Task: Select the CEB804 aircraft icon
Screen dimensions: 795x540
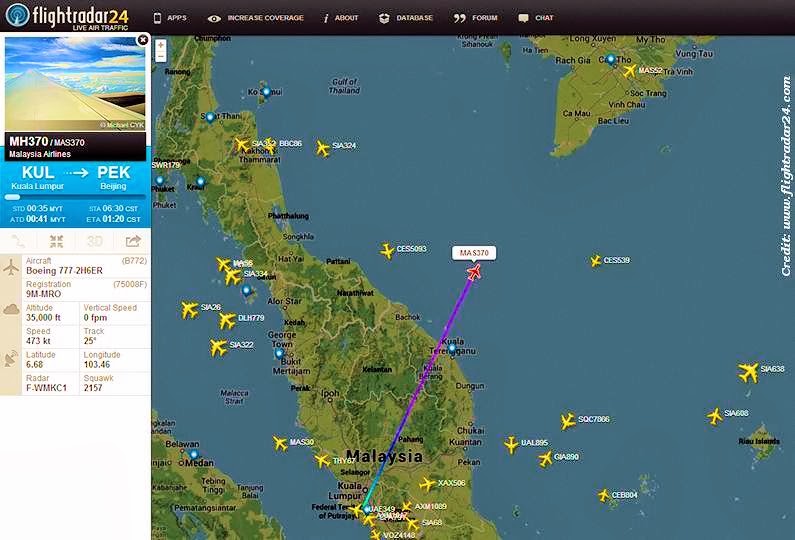Action: point(603,495)
